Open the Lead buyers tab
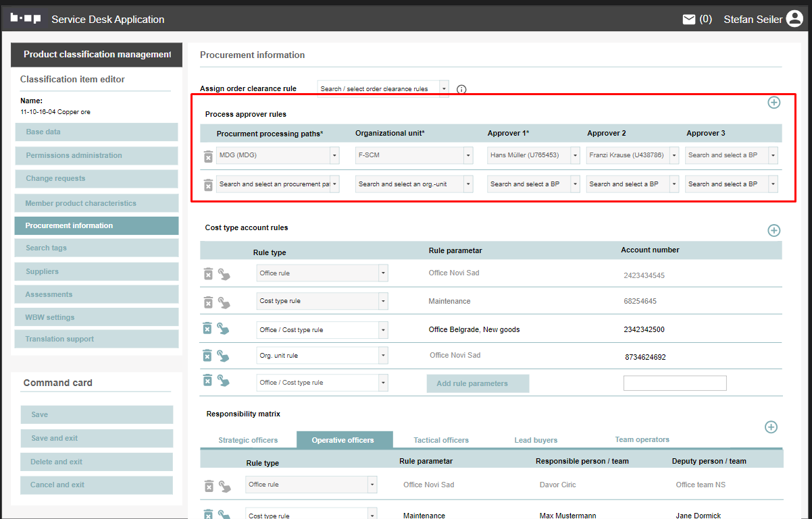Image resolution: width=812 pixels, height=519 pixels. [536, 440]
